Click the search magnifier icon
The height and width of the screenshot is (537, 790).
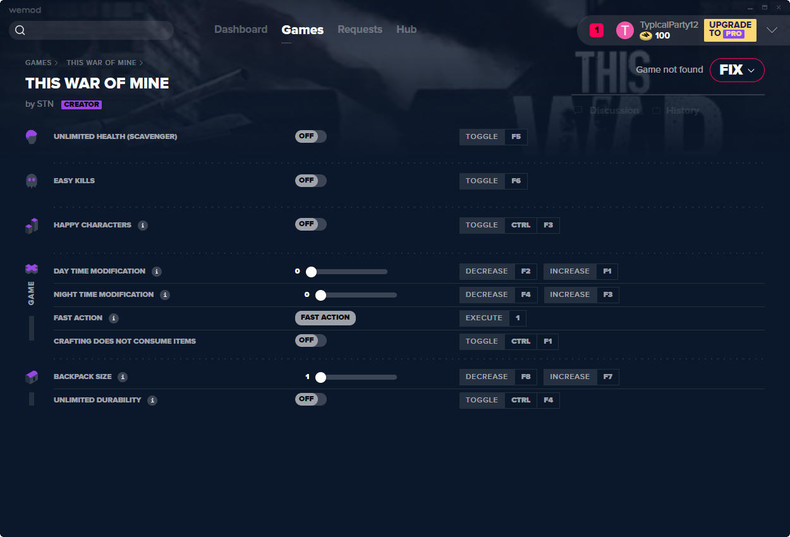point(20,30)
